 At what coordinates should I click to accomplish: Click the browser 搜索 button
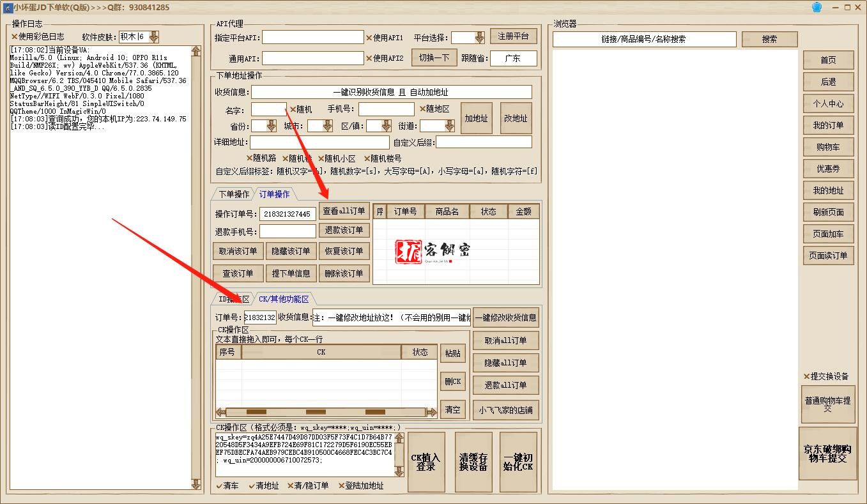pos(769,39)
